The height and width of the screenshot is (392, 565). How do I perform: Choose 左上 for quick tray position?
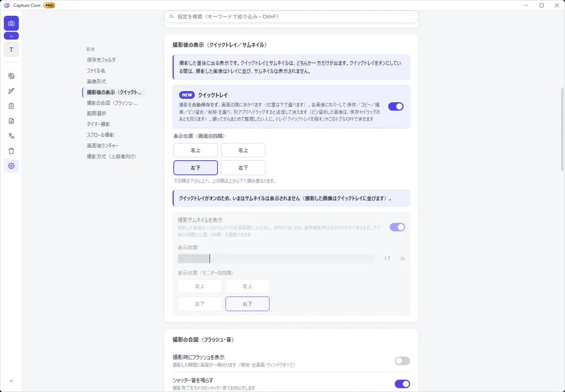click(x=195, y=150)
